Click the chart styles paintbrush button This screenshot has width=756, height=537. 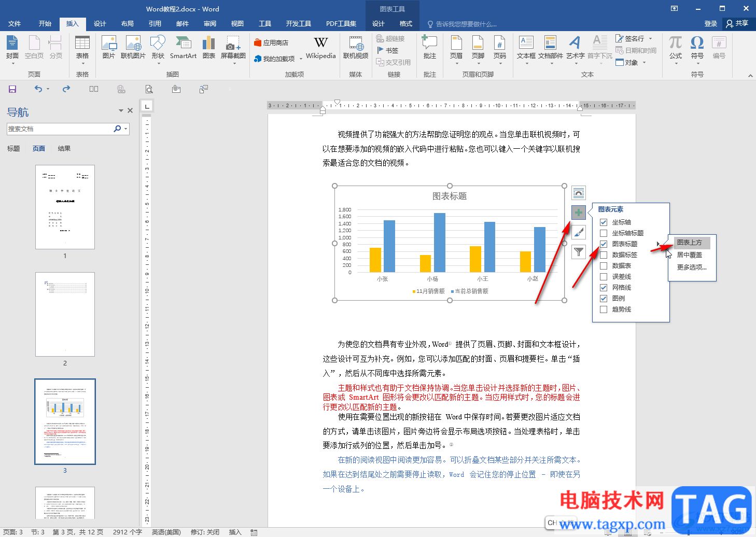(579, 232)
